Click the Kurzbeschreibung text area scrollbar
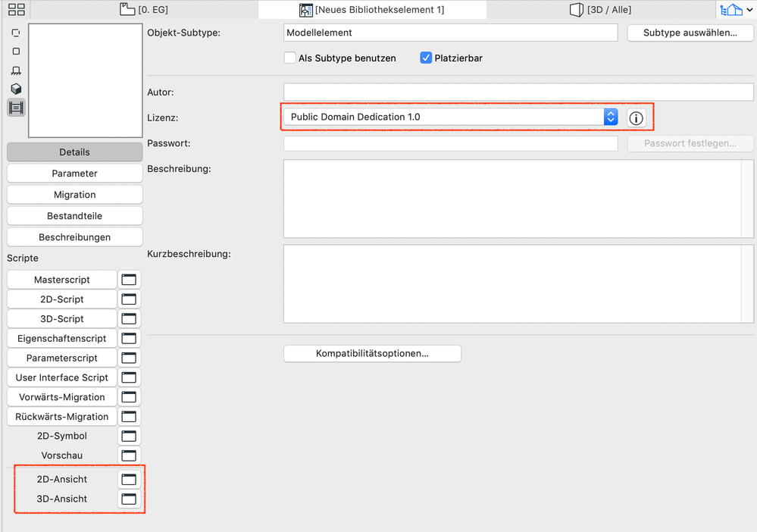The width and height of the screenshot is (757, 532). click(x=747, y=284)
